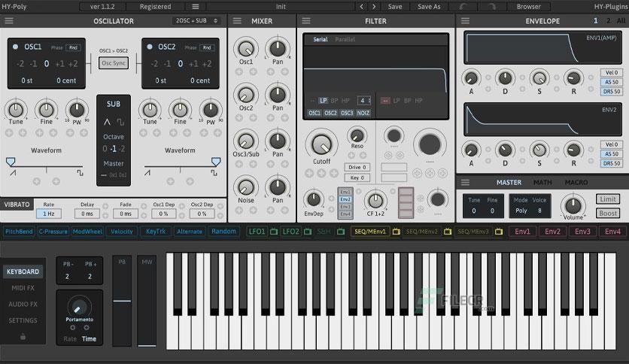629x364 pixels.
Task: Open the 2OSC + SUB mode dropdown
Action: [x=196, y=20]
